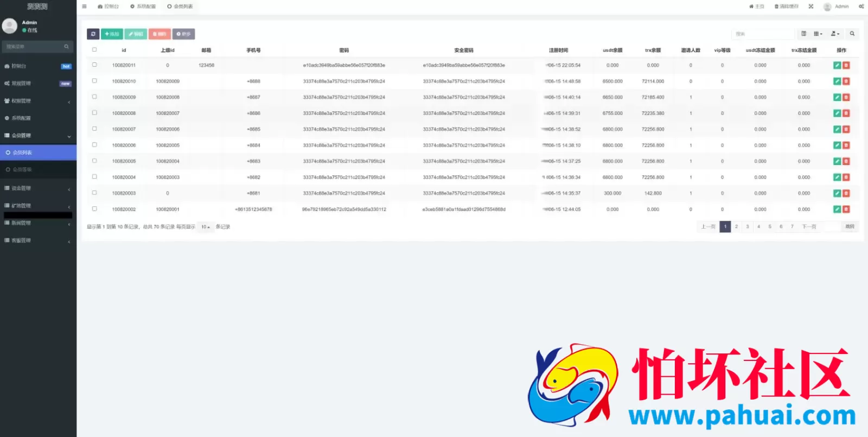Edit the row with id 100820009
868x437 pixels.
[x=837, y=97]
